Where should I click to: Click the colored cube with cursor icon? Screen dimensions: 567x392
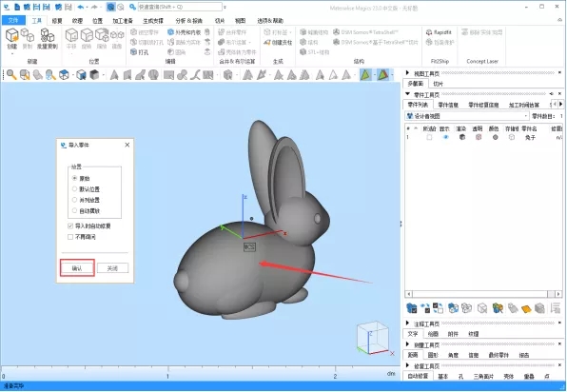[498, 308]
